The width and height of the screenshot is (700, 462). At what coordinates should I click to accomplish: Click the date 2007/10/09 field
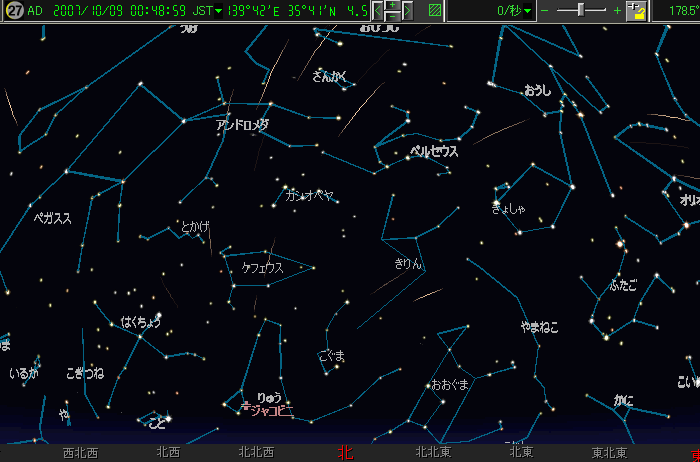point(86,11)
